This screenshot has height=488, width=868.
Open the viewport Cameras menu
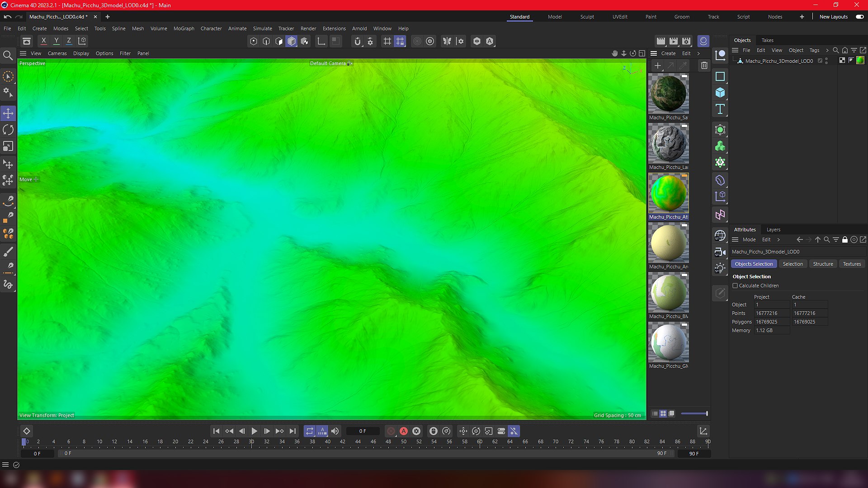coord(57,53)
